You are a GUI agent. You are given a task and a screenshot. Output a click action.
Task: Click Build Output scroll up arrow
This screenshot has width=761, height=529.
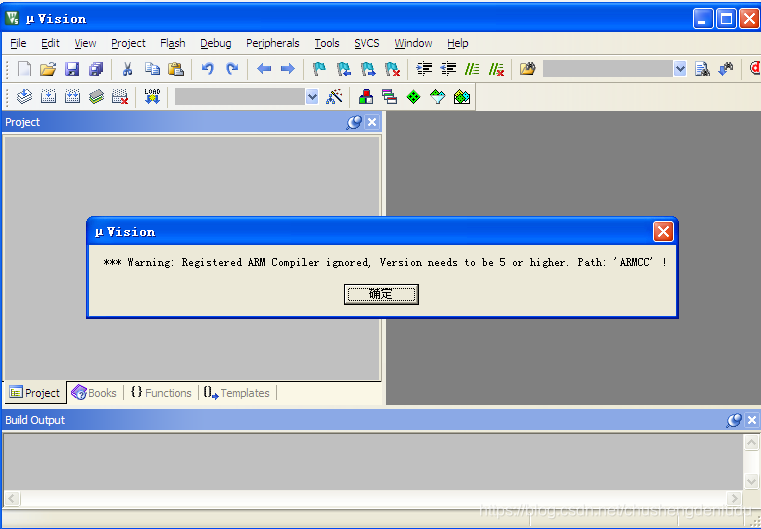pyautogui.click(x=751, y=442)
